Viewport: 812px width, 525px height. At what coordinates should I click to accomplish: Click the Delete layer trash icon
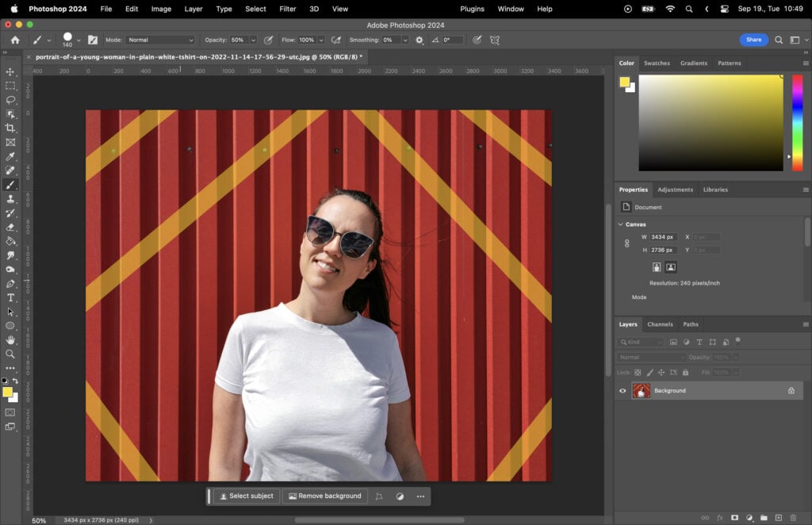click(794, 516)
